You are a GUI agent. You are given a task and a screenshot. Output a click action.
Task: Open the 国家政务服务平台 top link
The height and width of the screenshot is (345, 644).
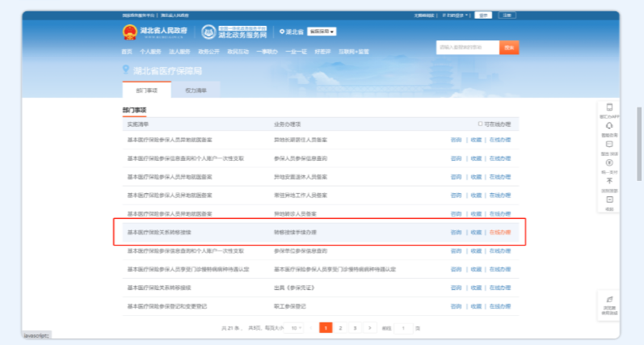(138, 15)
